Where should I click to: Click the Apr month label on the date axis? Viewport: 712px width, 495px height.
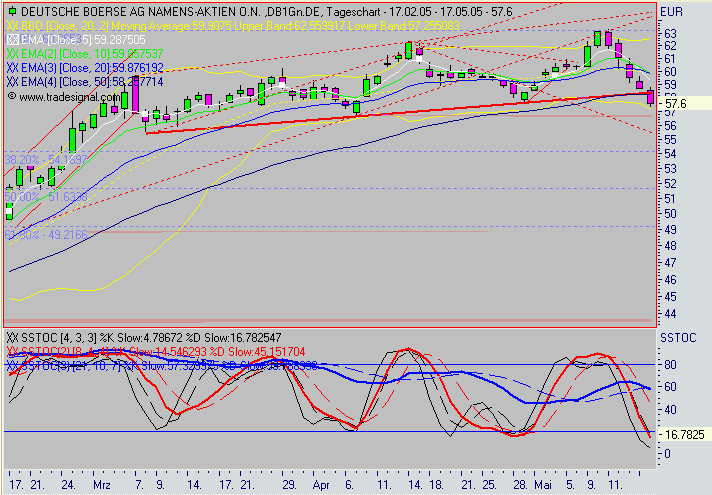pyautogui.click(x=321, y=485)
